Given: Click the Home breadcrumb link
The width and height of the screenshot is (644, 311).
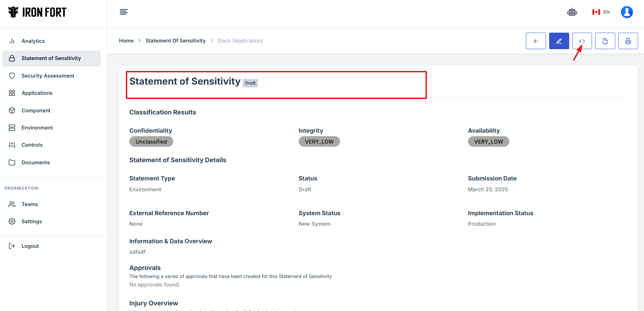Looking at the screenshot, I should click(x=126, y=41).
